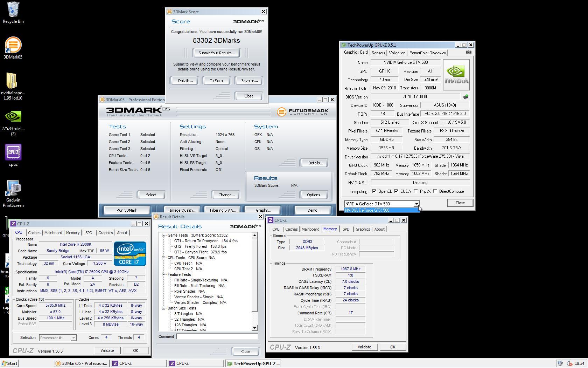Screen dimensions: 588x368
Task: Click the To Excel button in 3DMark Score
Action: click(216, 81)
